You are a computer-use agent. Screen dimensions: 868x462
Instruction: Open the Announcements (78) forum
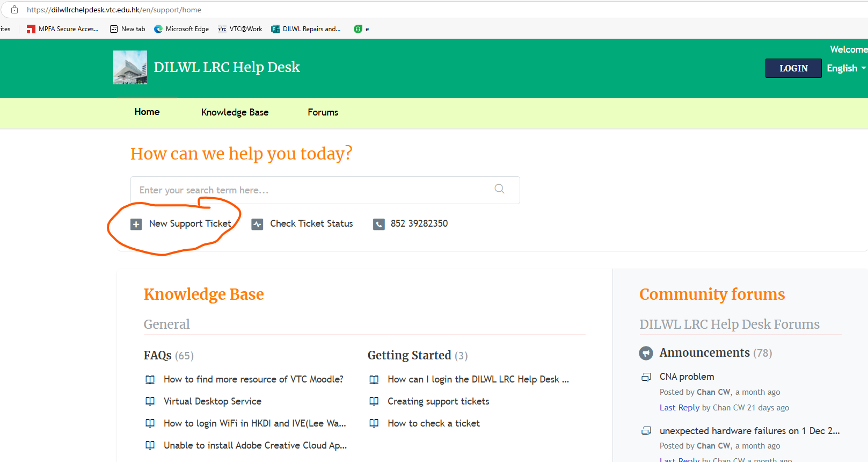point(716,353)
